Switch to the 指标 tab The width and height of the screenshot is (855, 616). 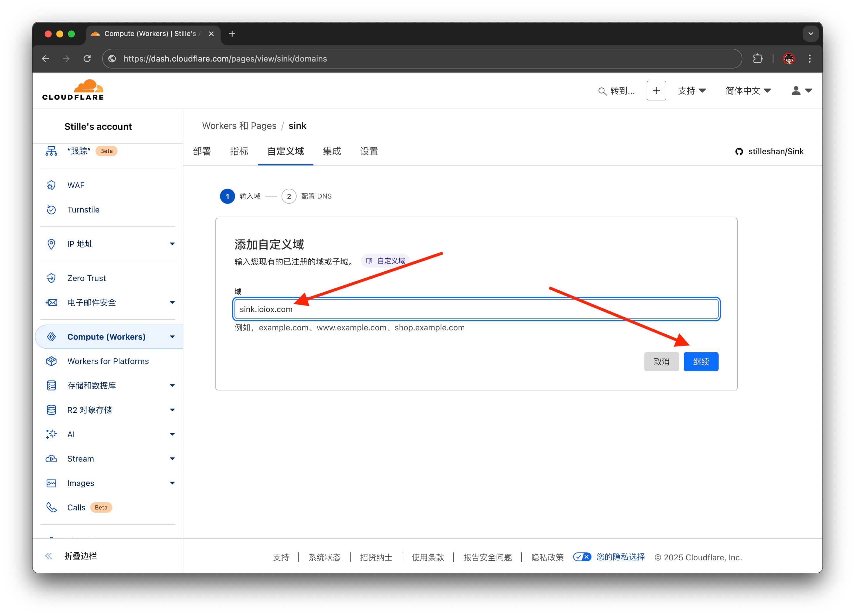coord(239,151)
